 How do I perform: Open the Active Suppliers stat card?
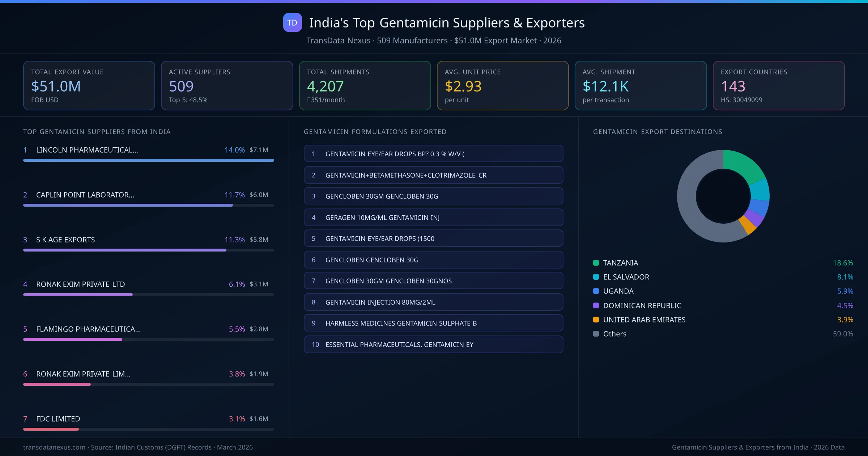226,85
